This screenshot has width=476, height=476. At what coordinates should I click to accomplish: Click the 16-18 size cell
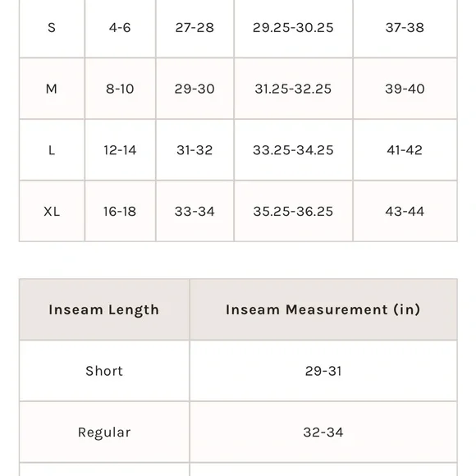(120, 212)
